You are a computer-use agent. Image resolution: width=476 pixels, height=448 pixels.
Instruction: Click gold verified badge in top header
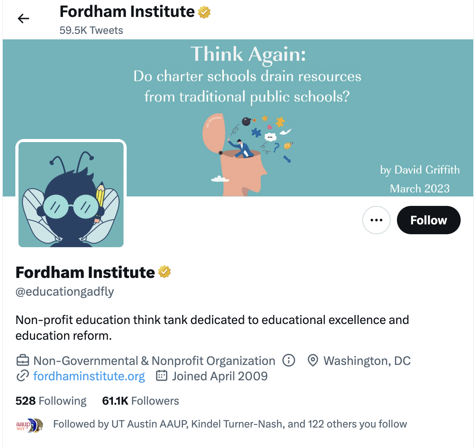pos(204,12)
